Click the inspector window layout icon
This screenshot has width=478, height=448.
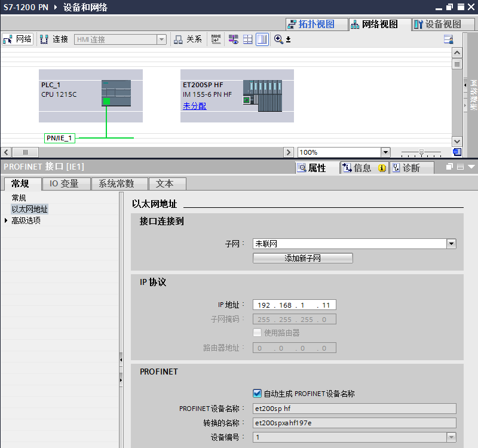click(x=460, y=167)
